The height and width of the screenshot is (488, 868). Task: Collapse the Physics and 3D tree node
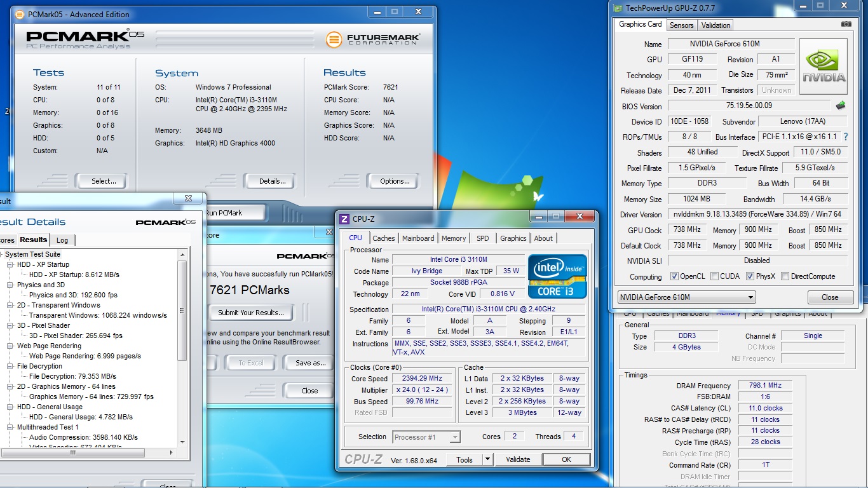tap(10, 285)
